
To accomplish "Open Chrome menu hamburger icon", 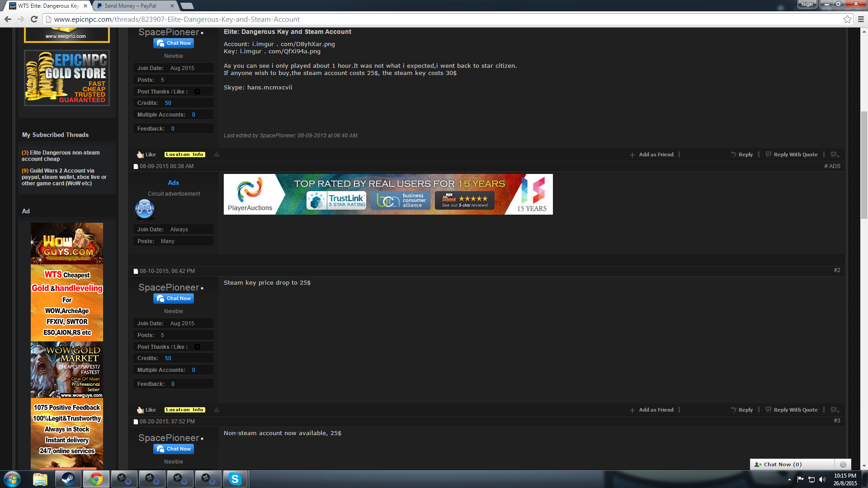I will (x=861, y=19).
